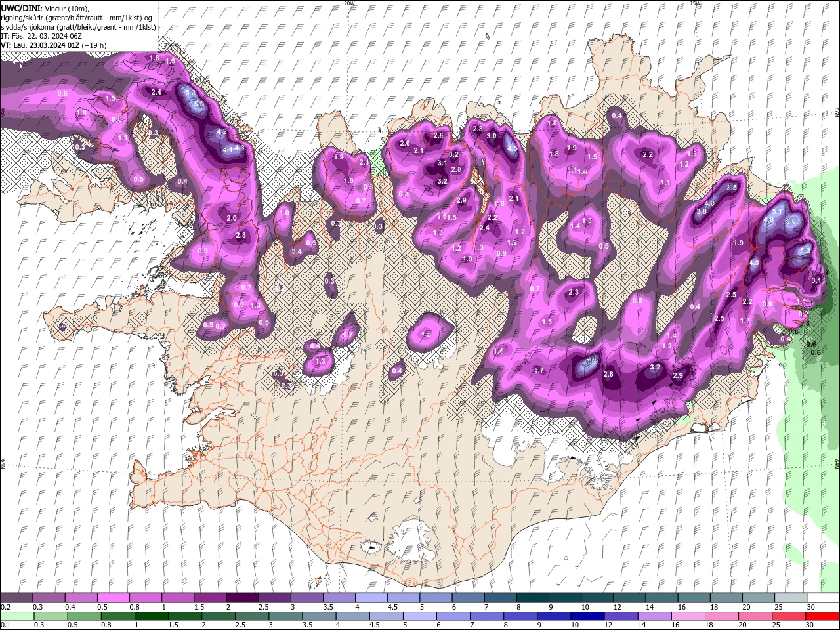Click the 0.4 label in the upper legend row
This screenshot has height=630, width=840.
(70, 607)
